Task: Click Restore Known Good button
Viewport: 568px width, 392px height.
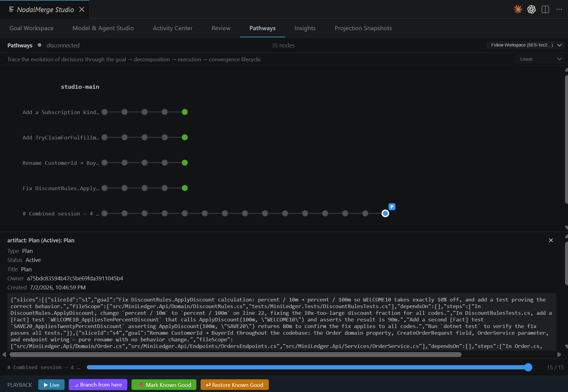Action: point(235,385)
